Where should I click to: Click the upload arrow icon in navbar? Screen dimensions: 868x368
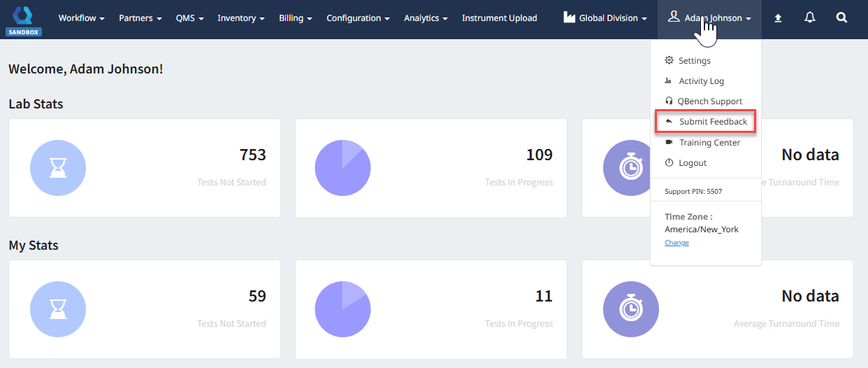[778, 18]
